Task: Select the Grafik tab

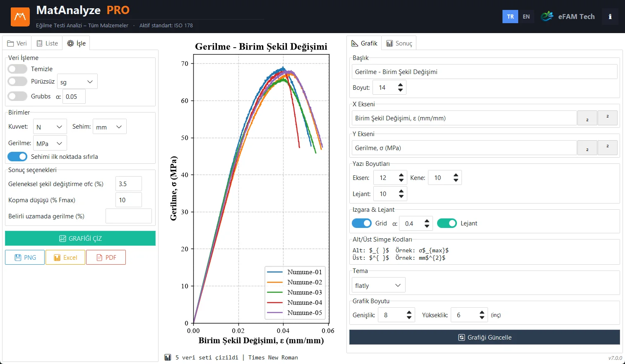Action: tap(364, 43)
